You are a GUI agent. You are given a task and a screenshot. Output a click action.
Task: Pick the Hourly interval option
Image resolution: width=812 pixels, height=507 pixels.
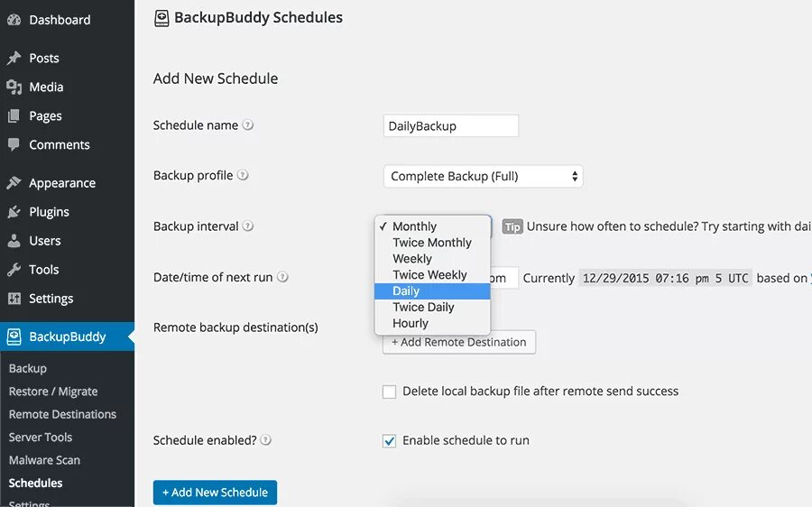[x=411, y=323]
